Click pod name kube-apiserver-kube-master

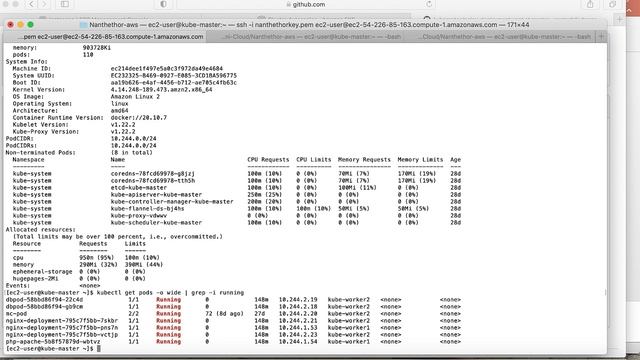(x=156, y=195)
